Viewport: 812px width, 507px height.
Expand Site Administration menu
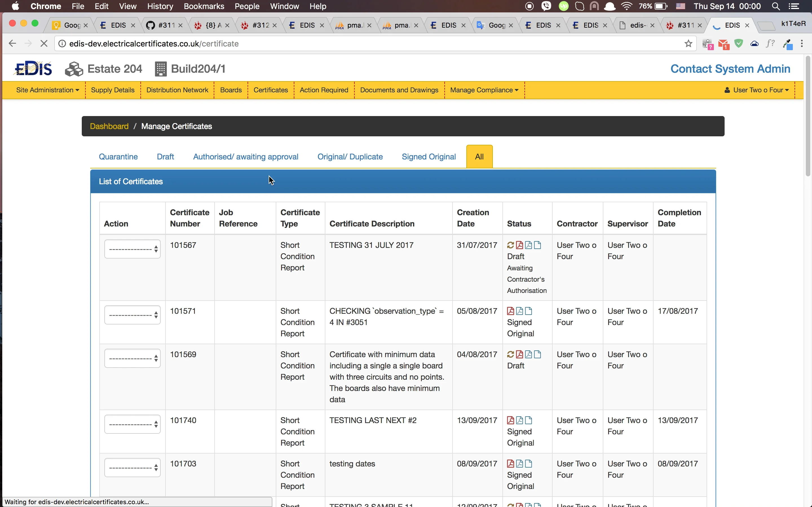[47, 90]
